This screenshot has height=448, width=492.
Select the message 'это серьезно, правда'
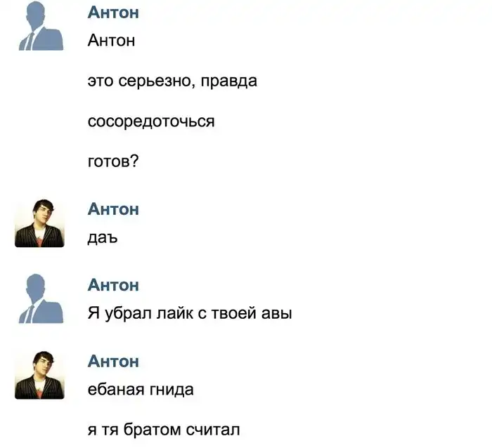[x=172, y=81]
